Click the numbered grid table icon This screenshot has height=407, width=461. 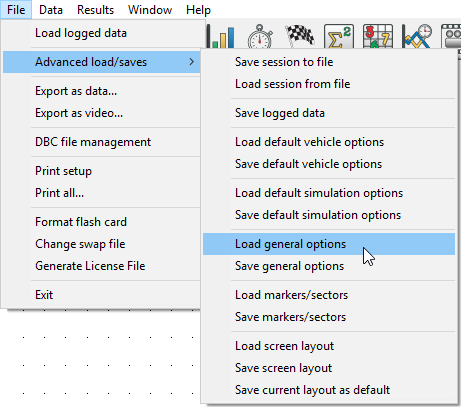pyautogui.click(x=378, y=37)
